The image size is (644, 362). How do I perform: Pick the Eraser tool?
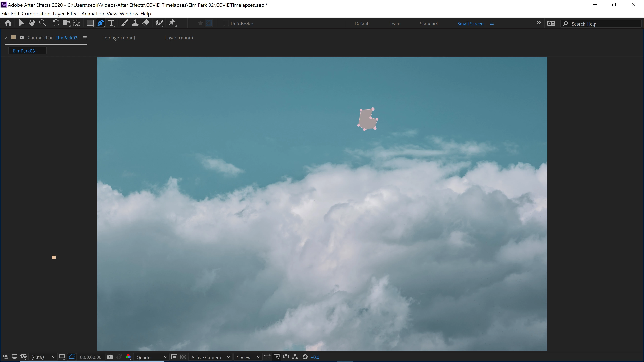tap(146, 23)
